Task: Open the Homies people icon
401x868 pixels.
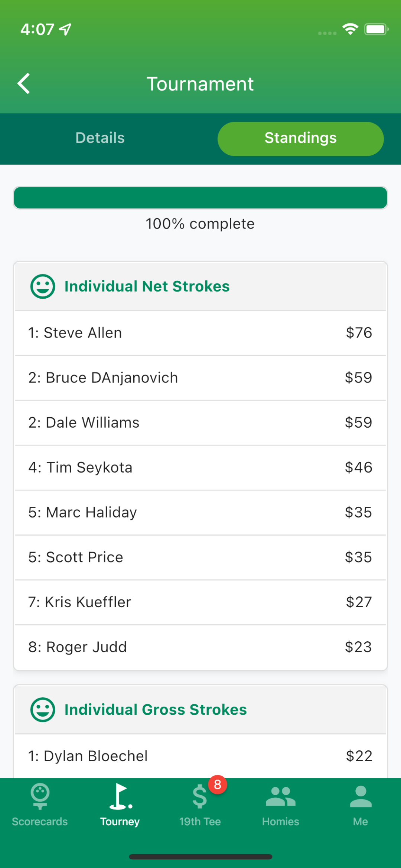Action: [281, 796]
